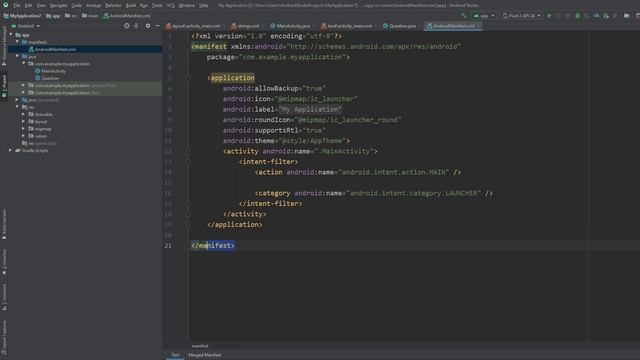Collapse the app module tree node
The height and width of the screenshot is (360, 640).
(11, 35)
